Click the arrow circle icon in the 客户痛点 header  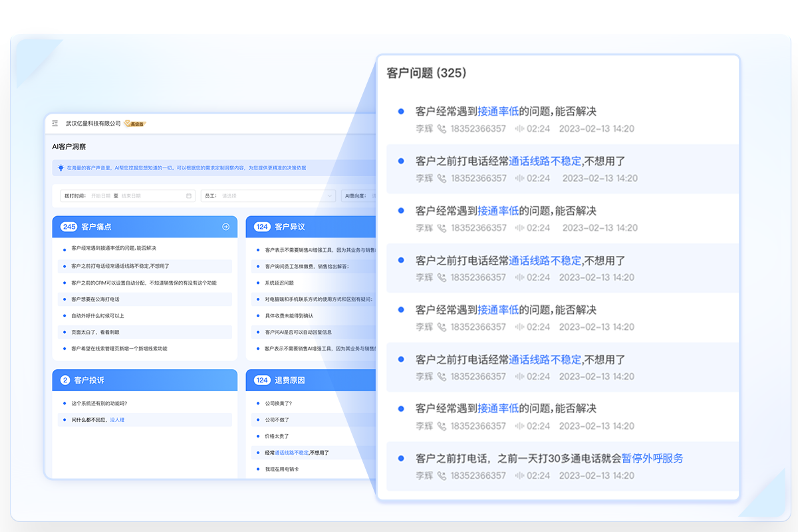(x=225, y=227)
